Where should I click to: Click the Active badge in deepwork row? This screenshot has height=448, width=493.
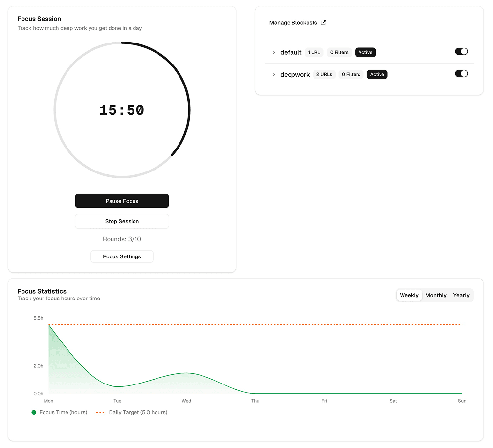point(377,75)
